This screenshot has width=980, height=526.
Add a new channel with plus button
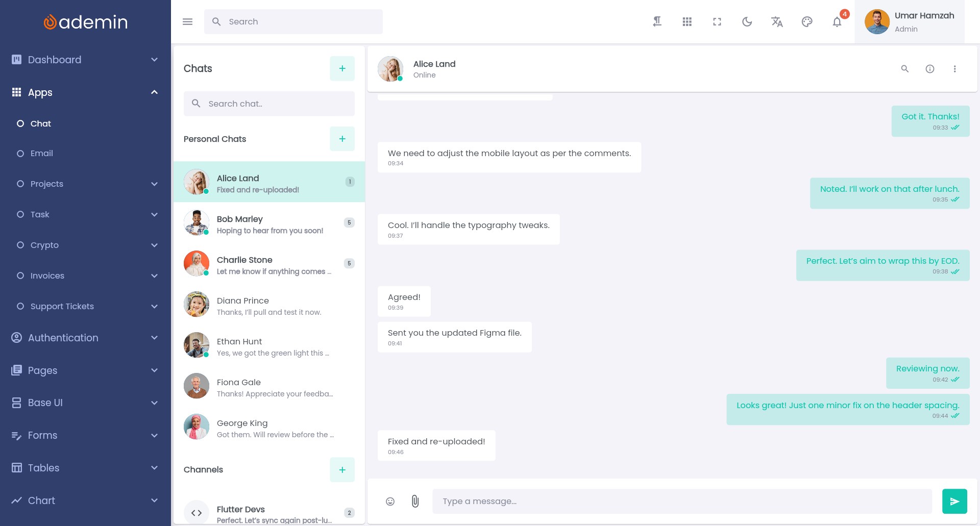pos(342,469)
